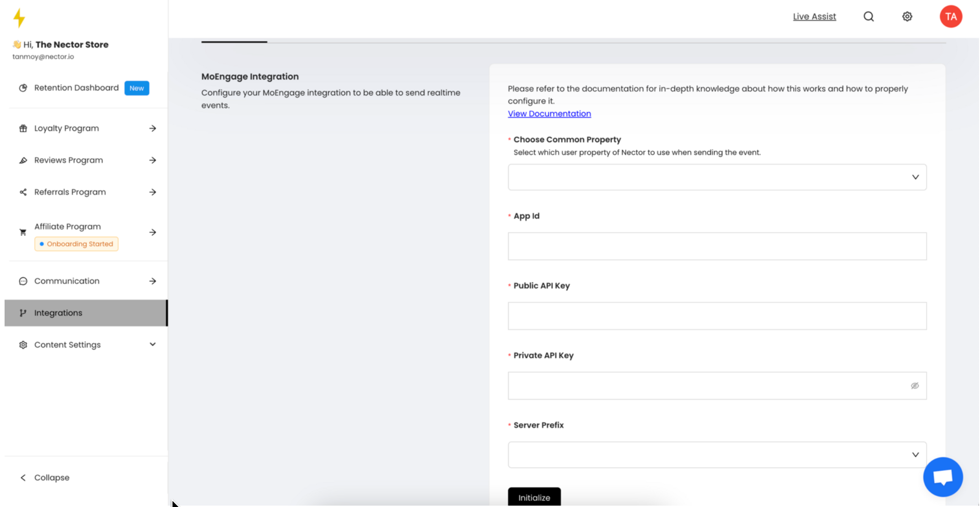Focus the Public API Key field

click(x=717, y=316)
